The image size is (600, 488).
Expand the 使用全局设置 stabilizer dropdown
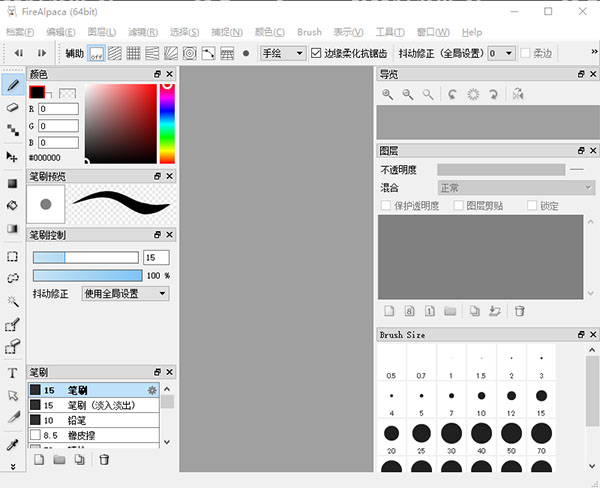[x=125, y=294]
